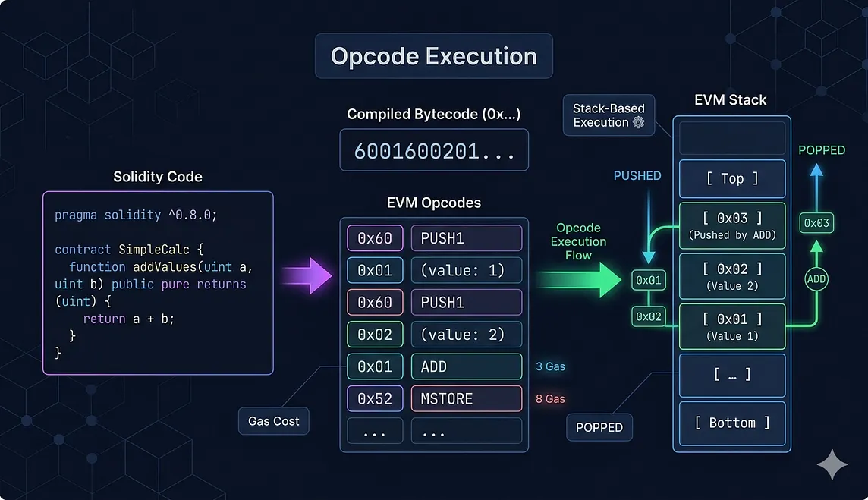Image resolution: width=868 pixels, height=500 pixels.
Task: Click the blue PUSHED label
Action: 637,175
